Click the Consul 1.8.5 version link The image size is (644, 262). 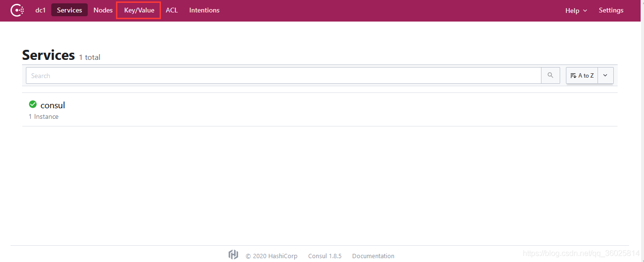(x=325, y=256)
